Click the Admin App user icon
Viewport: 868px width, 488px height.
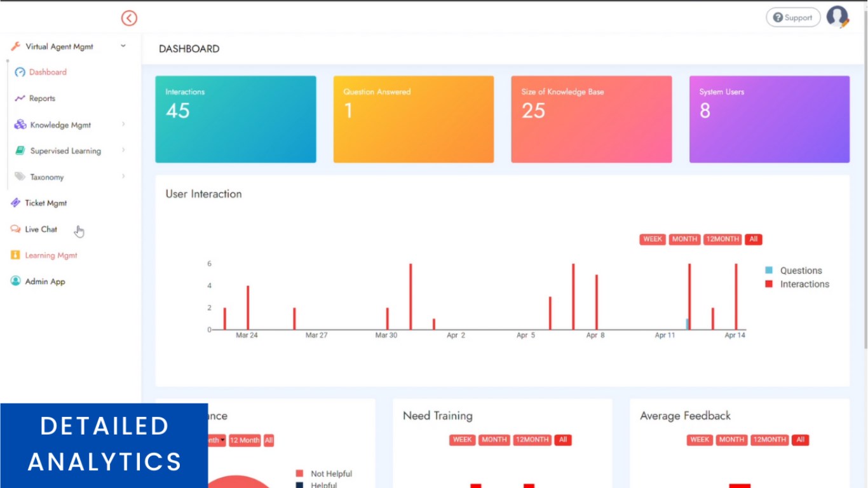15,281
